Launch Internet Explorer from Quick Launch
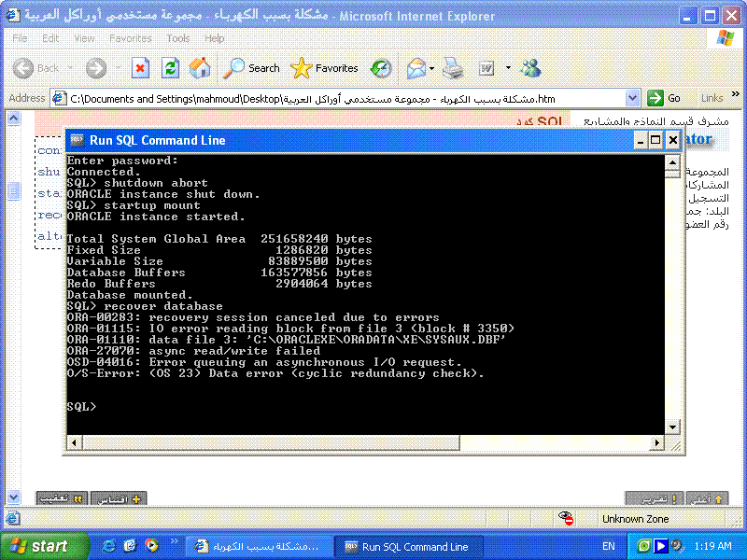This screenshot has height=560, width=747. point(109,546)
